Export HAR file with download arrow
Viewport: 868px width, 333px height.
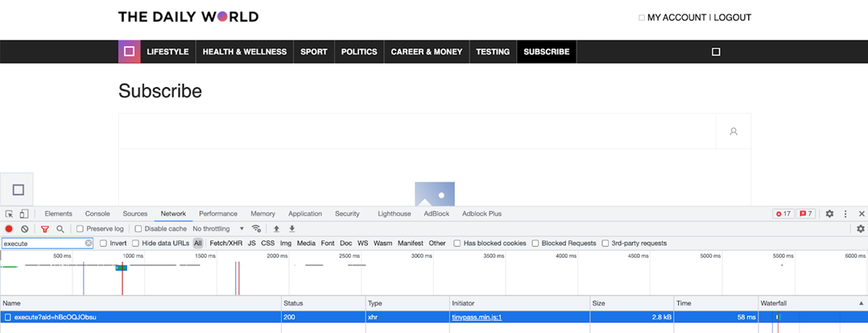point(292,229)
